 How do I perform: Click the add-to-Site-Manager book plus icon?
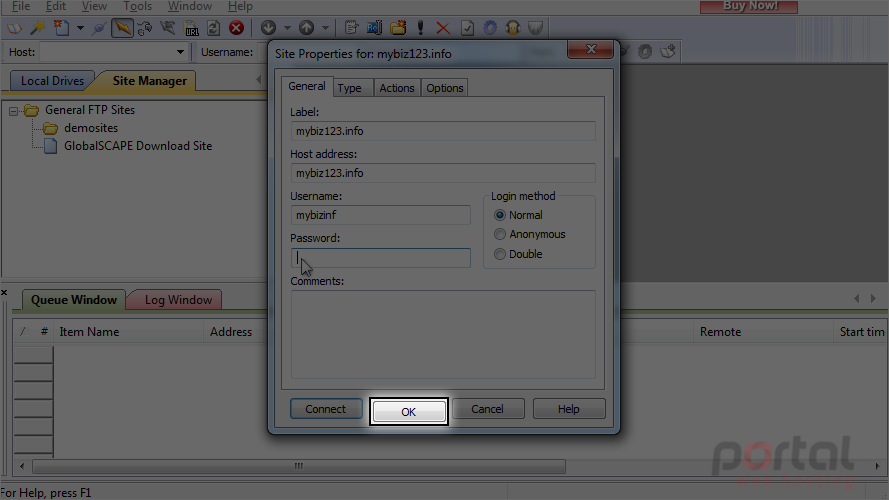tap(668, 52)
